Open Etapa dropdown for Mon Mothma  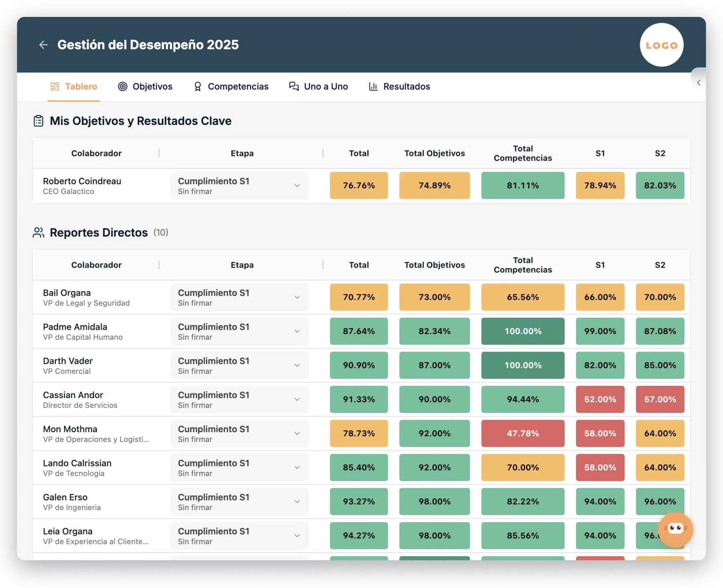(x=240, y=434)
